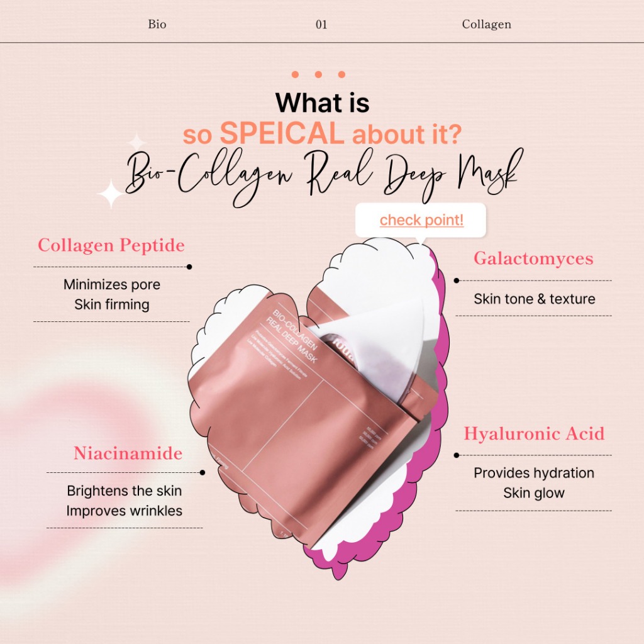Select the 'Collagen' header label

pos(486,25)
